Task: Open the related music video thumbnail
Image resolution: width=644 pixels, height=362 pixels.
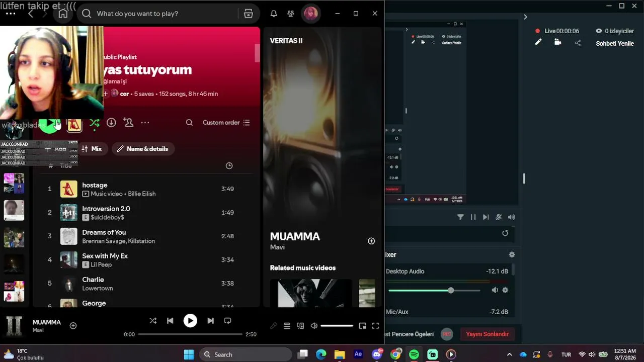Action: (311, 293)
